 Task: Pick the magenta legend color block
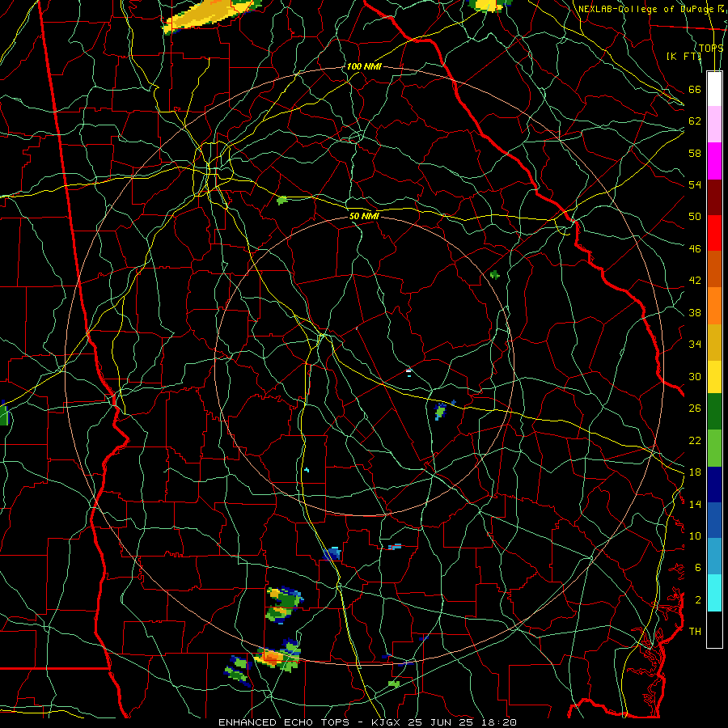(714, 161)
